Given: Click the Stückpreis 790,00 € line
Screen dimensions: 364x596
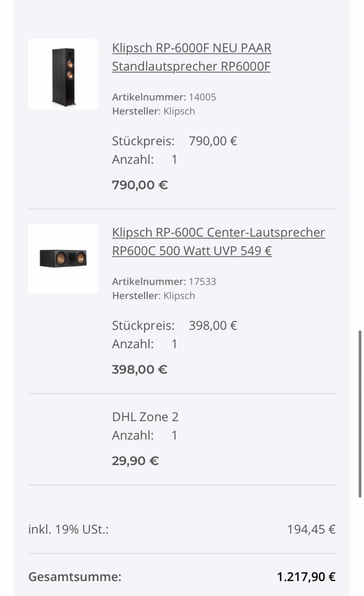Looking at the screenshot, I should point(174,141).
